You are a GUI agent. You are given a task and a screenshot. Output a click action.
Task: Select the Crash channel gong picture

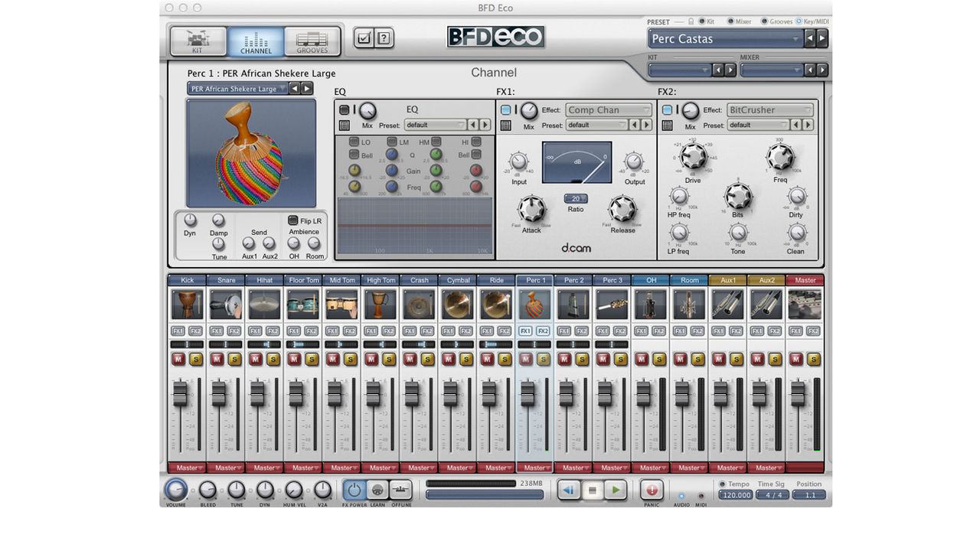point(419,305)
